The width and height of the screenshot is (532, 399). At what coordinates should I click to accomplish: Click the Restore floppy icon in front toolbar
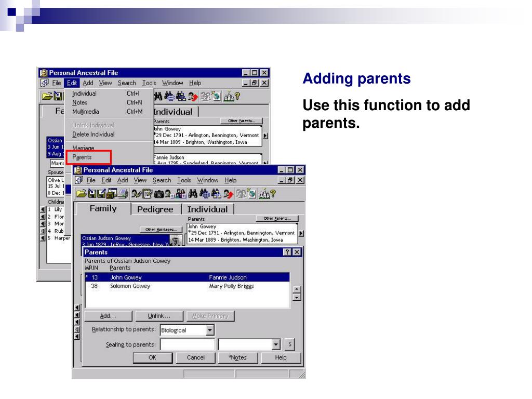(x=101, y=194)
